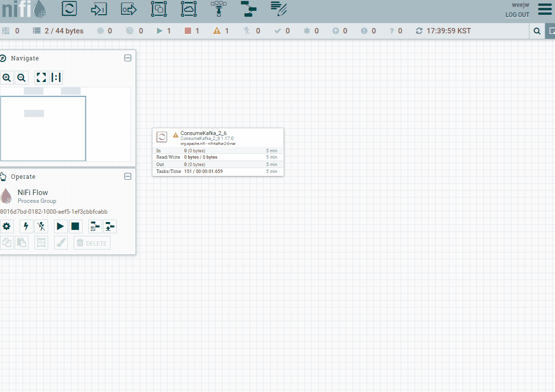Zoom out with Navigate panel magnifier
Screen dimensions: 555x392
[21, 78]
